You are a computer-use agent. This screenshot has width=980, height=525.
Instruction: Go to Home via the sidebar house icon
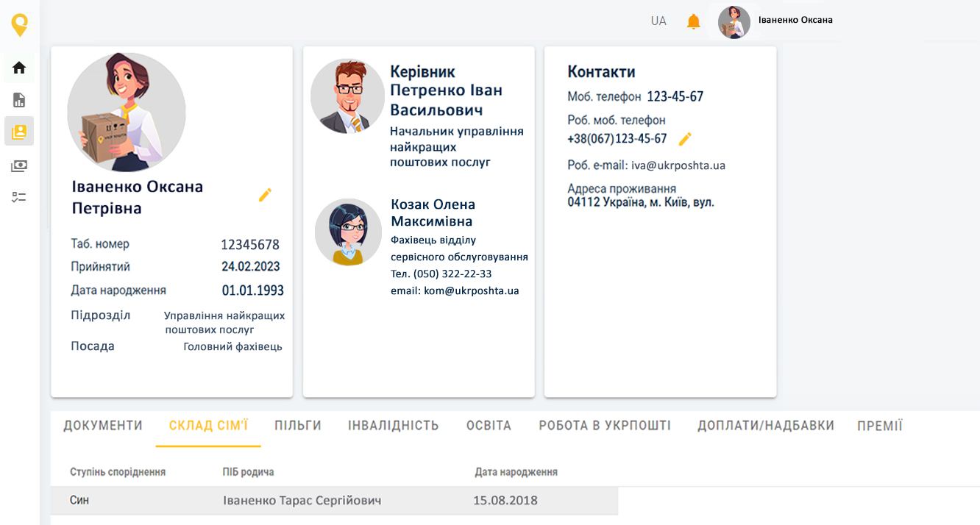19,68
